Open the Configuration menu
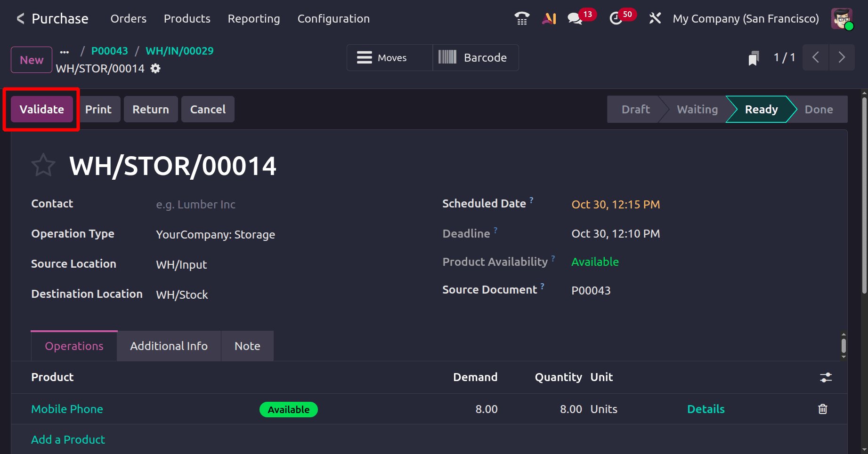868x454 pixels. pyautogui.click(x=333, y=18)
